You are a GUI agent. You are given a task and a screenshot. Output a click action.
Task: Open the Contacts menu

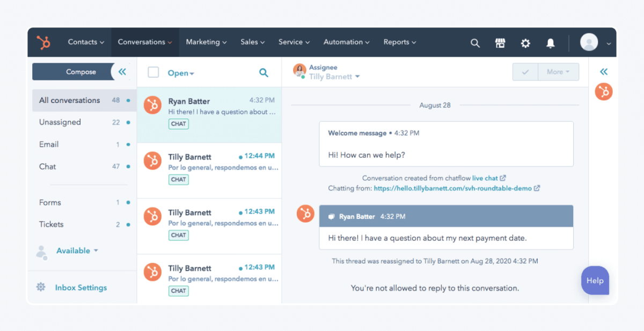click(x=86, y=42)
